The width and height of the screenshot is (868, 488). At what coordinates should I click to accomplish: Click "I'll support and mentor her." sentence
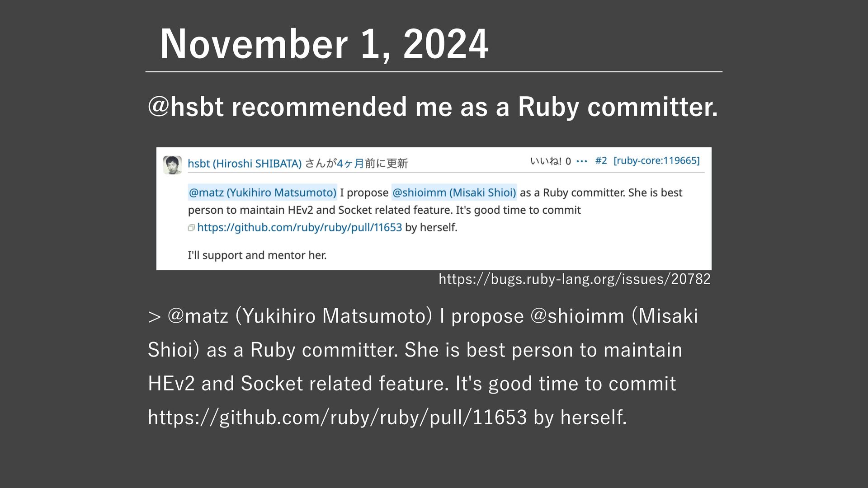click(x=257, y=255)
